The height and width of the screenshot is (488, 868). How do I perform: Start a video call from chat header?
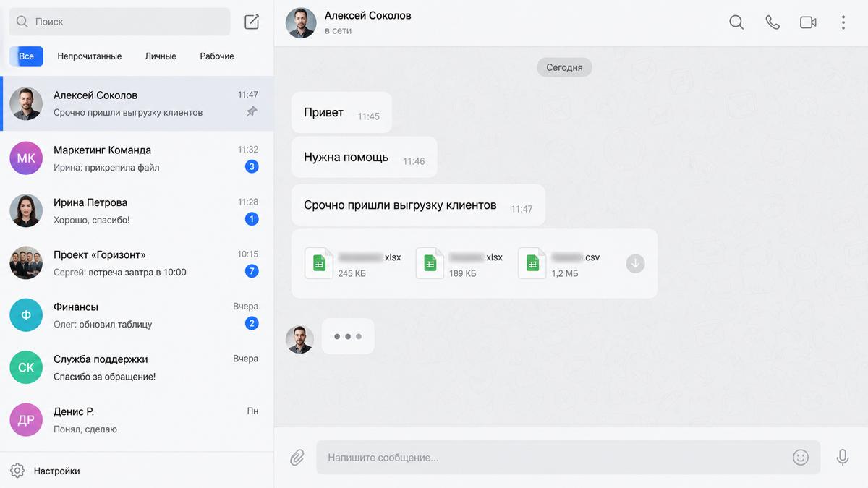[x=808, y=22]
